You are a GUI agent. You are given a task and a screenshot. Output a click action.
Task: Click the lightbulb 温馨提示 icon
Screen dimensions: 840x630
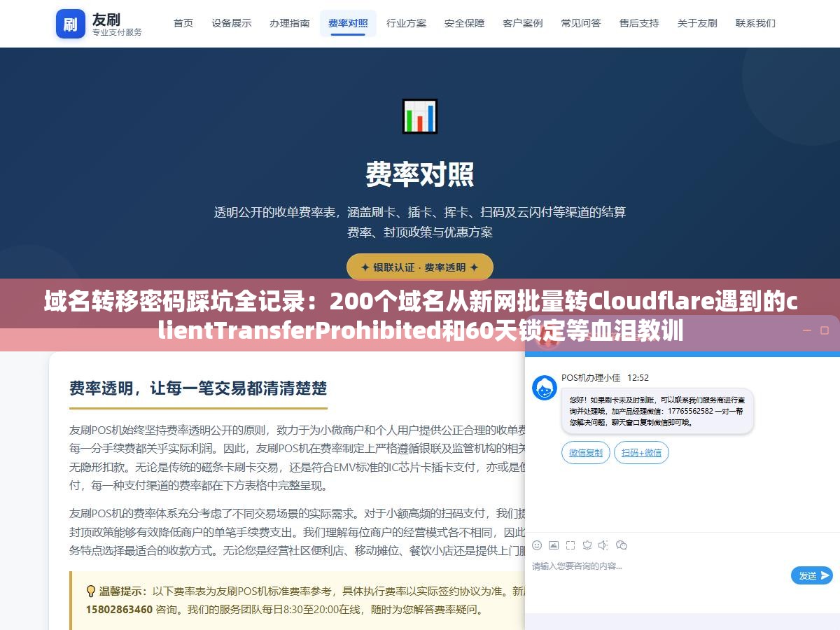click(91, 591)
